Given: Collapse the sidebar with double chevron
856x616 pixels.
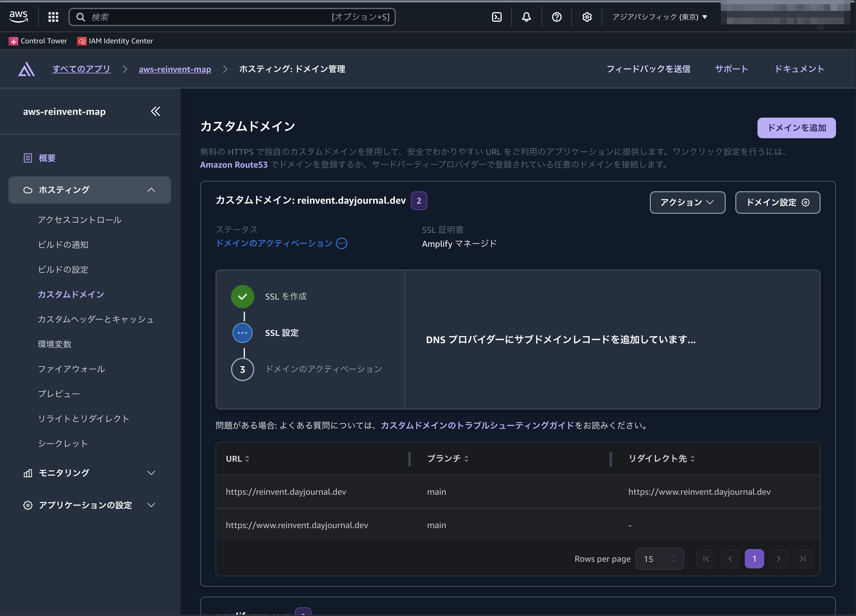Looking at the screenshot, I should click(x=155, y=111).
